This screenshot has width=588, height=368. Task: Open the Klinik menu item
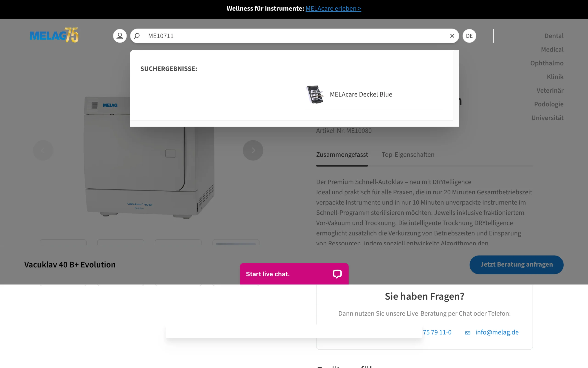point(555,77)
